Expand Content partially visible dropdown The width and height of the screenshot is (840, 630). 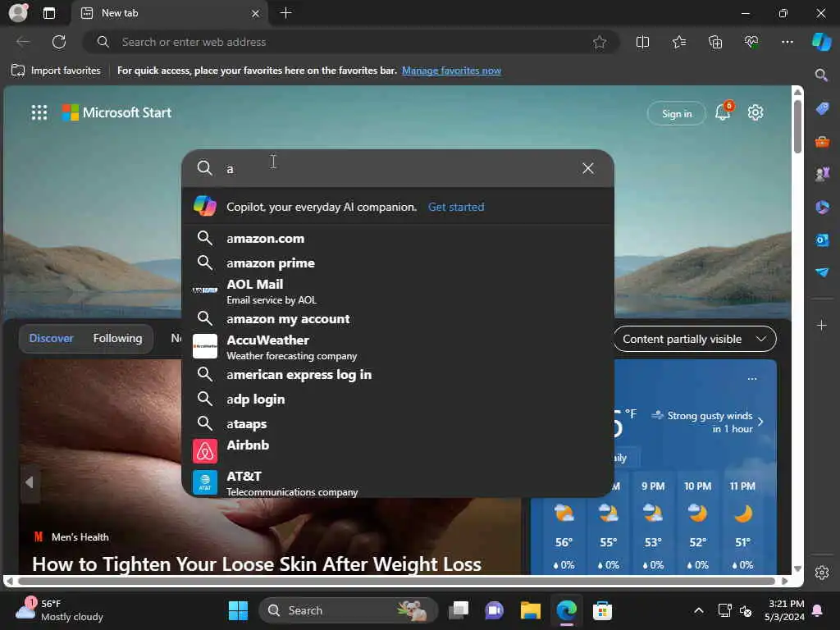(695, 339)
